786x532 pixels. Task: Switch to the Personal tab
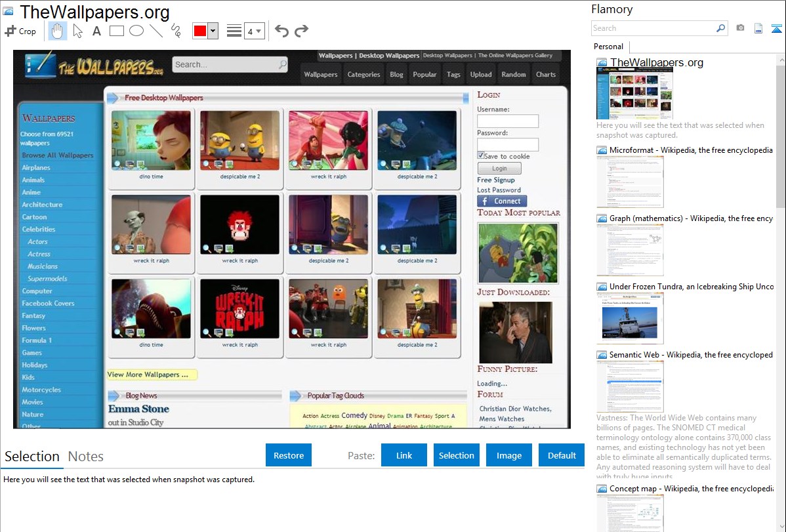click(608, 47)
